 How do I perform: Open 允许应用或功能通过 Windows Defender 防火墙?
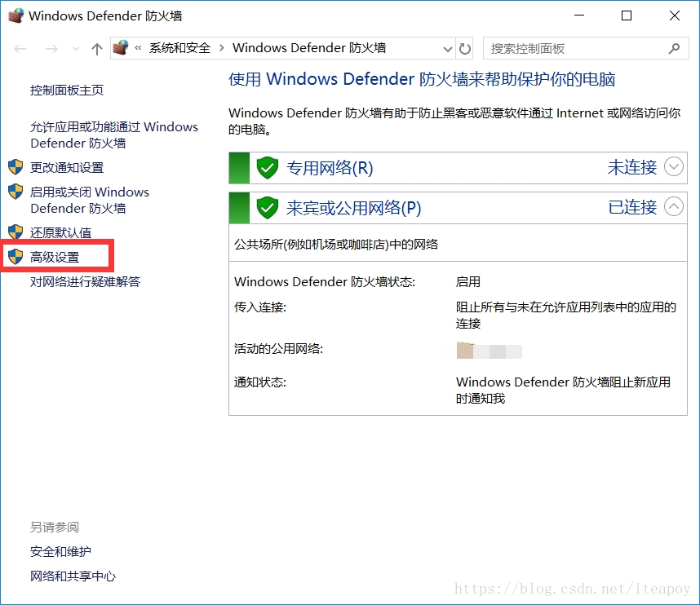[x=114, y=135]
